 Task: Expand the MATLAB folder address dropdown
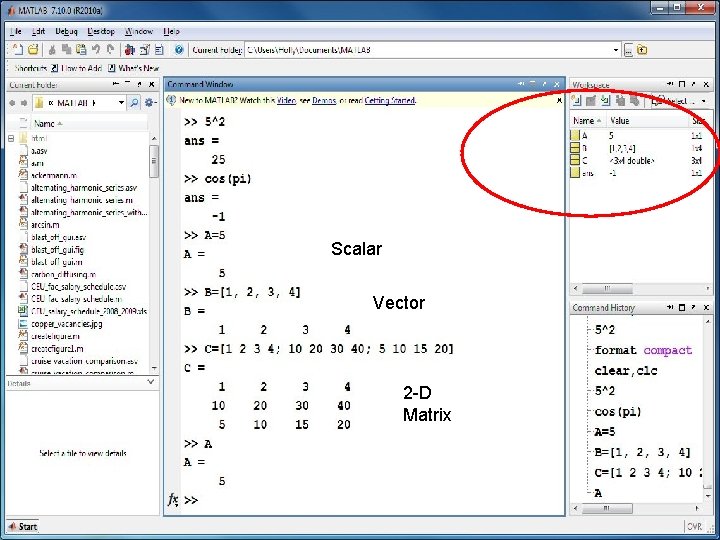[121, 102]
